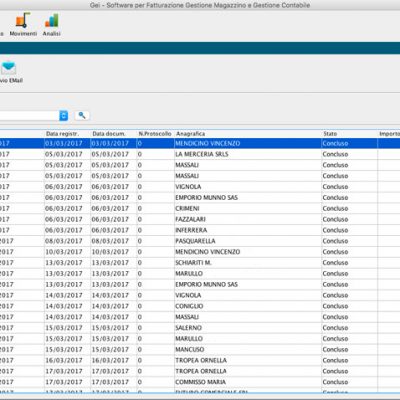Select the SALERNO row

200,328
